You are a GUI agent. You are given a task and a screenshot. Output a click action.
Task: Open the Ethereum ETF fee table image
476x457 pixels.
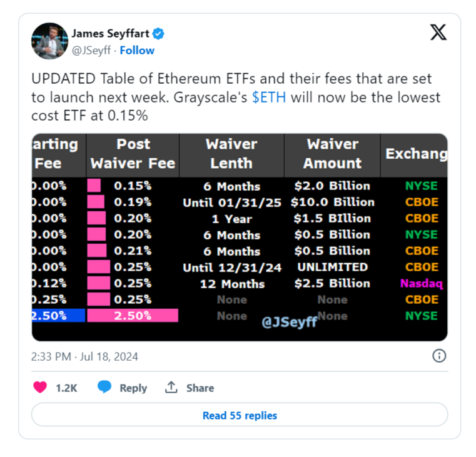(240, 237)
